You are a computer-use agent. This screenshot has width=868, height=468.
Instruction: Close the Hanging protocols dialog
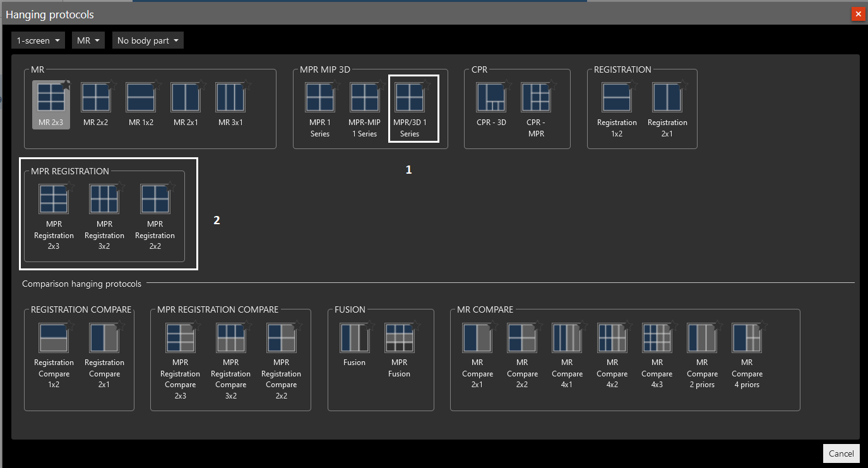[858, 14]
